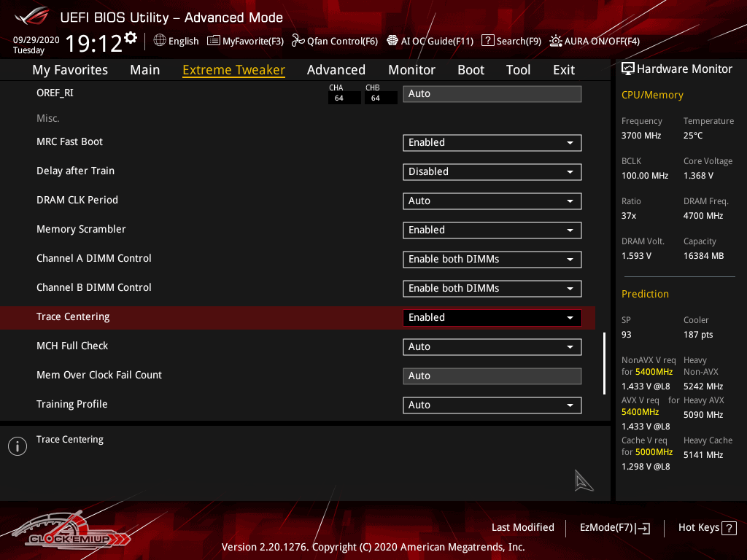Screen dimensions: 747x560
Task: Open Channel A DIMM Control selection
Action: point(492,260)
